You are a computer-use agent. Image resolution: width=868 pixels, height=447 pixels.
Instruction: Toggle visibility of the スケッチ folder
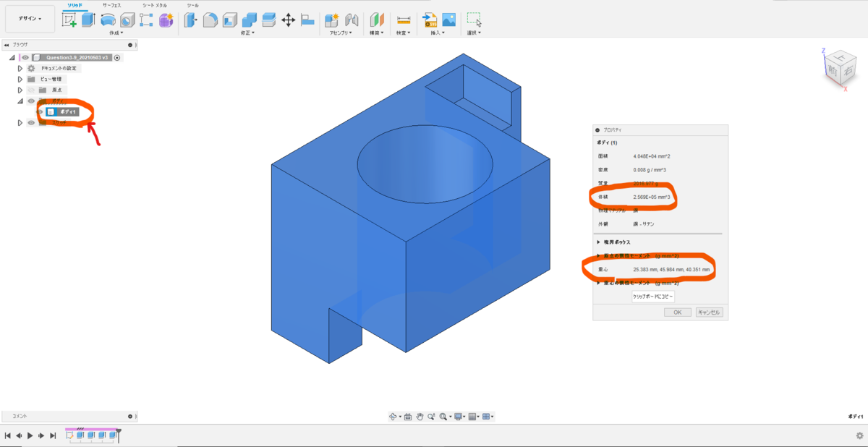[x=31, y=123]
